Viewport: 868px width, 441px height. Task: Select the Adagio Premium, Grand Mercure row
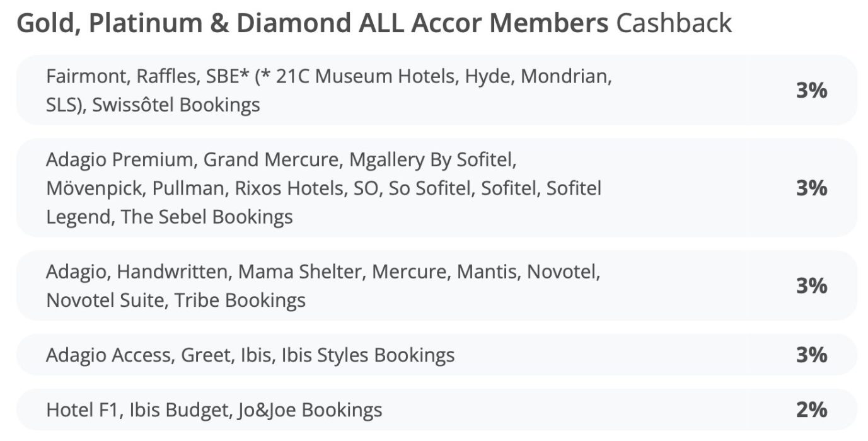[436, 188]
